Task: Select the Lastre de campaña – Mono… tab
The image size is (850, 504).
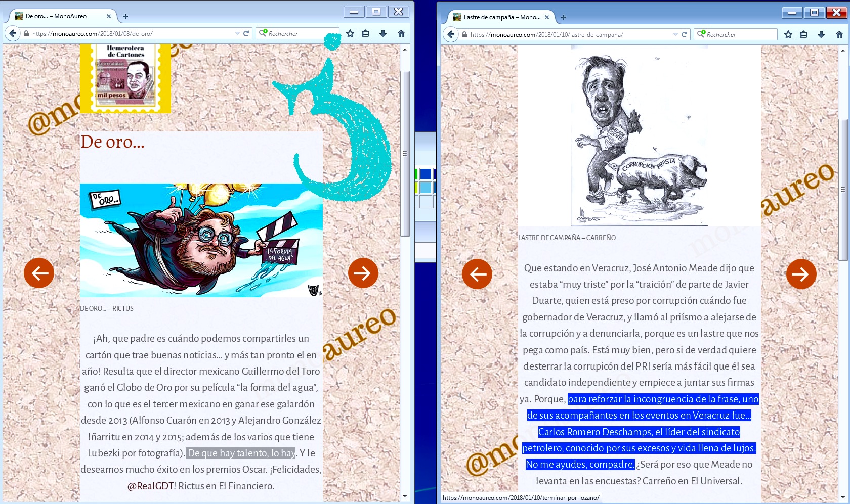Action: tap(501, 17)
